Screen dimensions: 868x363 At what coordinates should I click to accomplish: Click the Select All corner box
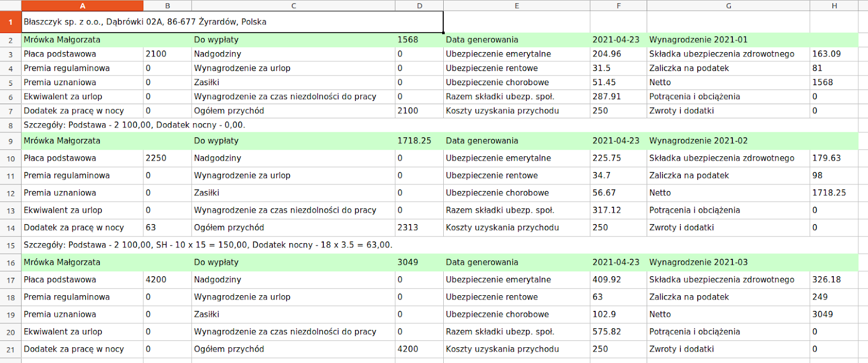pos(10,6)
